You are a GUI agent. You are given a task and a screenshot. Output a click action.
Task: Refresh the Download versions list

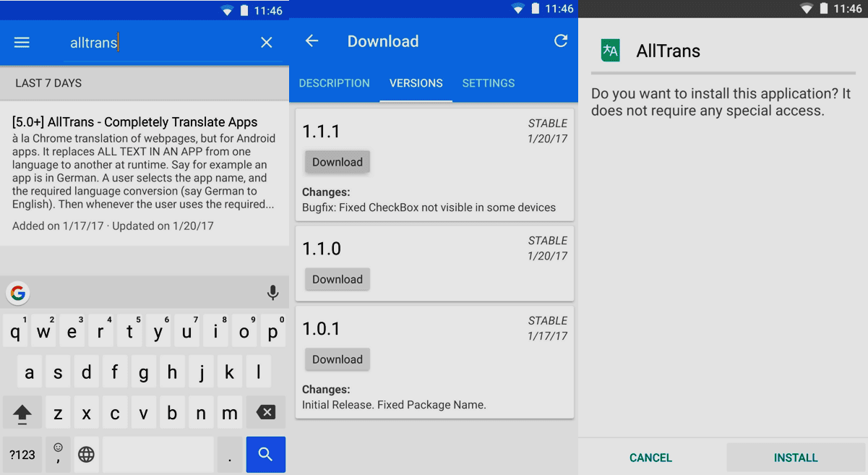(x=561, y=41)
